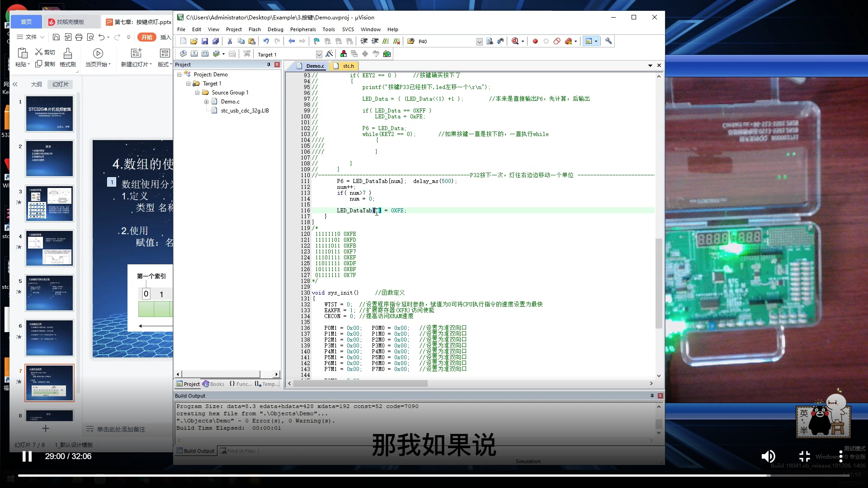Click the WPS 开始 ribbon button
Screen dimensions: 868x488
147,37
